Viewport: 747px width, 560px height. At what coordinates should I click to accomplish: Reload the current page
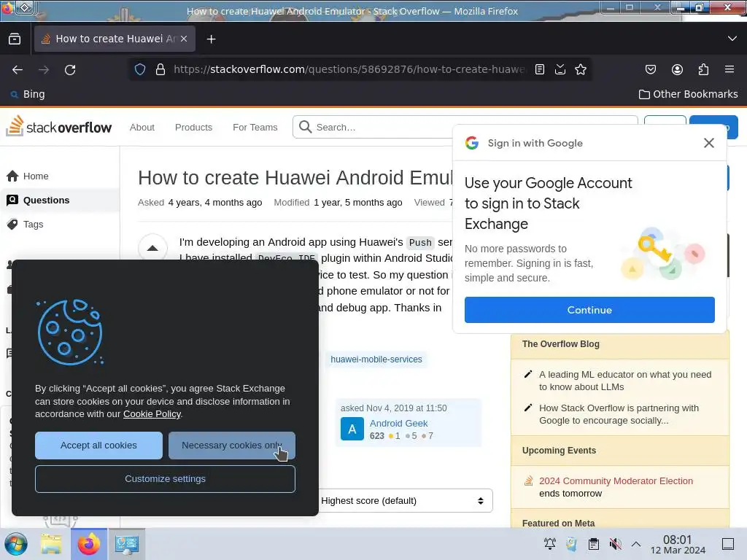(70, 69)
